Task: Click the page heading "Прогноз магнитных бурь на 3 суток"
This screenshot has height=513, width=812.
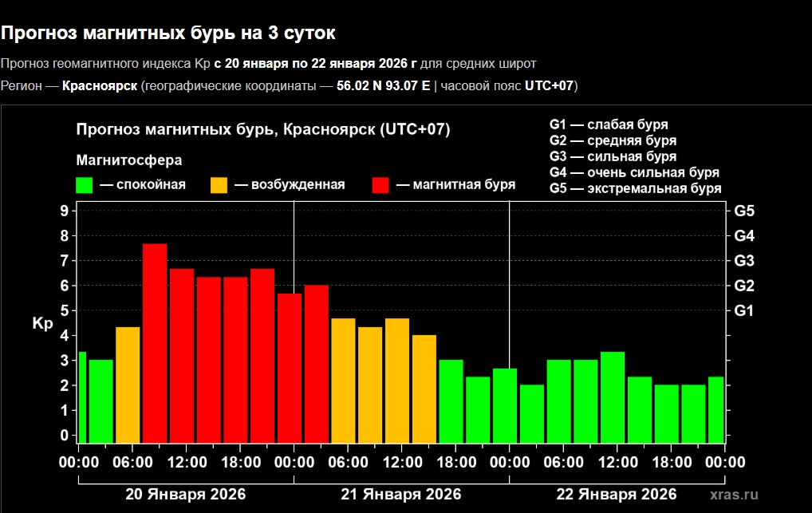Action: pyautogui.click(x=168, y=34)
